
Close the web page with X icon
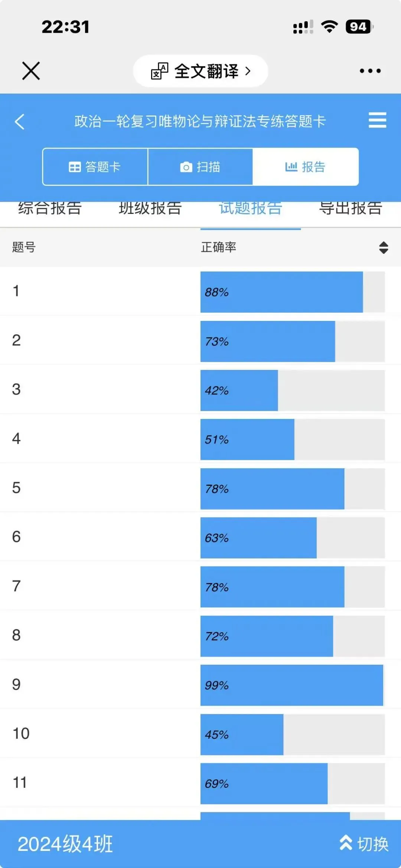coord(31,71)
